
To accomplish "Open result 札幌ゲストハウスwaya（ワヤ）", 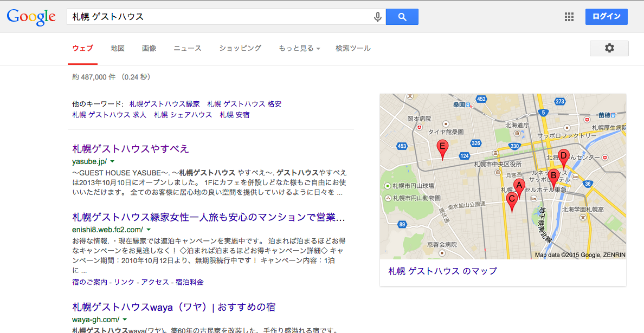I will pos(173,307).
